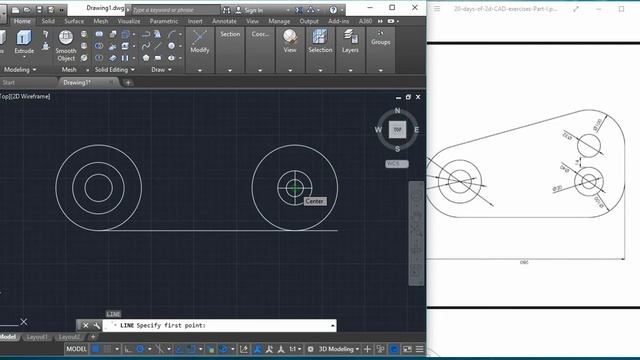Viewport: 640px width, 360px height.
Task: Toggle the grid display in status bar
Action: click(96, 349)
